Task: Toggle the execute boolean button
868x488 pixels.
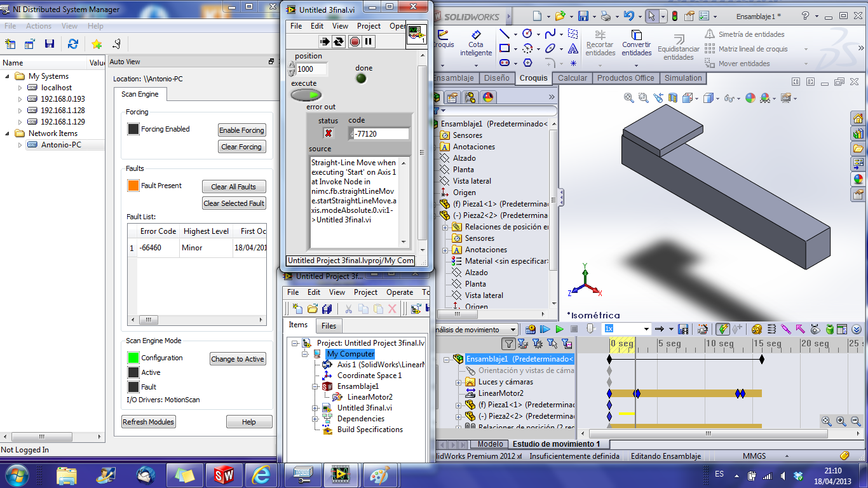Action: click(306, 95)
